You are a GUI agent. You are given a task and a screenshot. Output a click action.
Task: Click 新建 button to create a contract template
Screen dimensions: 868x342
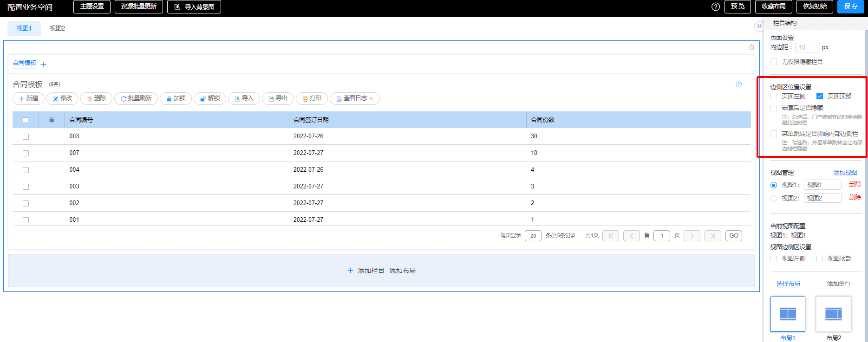[x=29, y=98]
